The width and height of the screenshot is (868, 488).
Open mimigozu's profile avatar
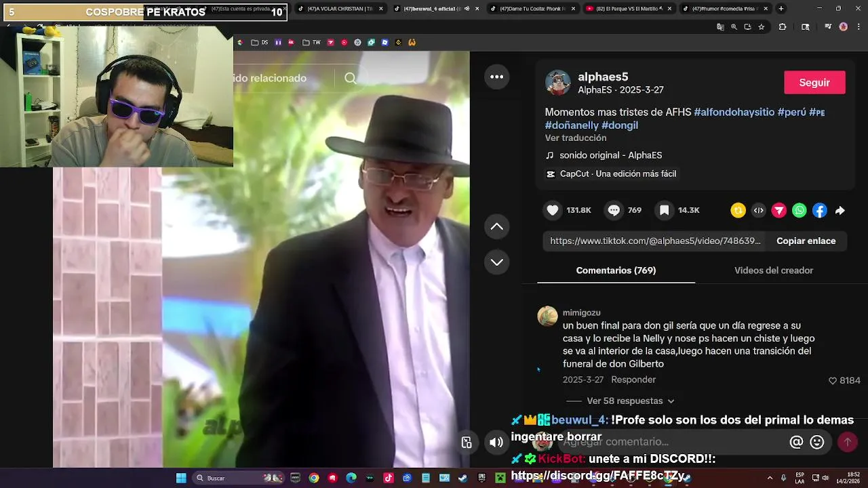coord(547,316)
